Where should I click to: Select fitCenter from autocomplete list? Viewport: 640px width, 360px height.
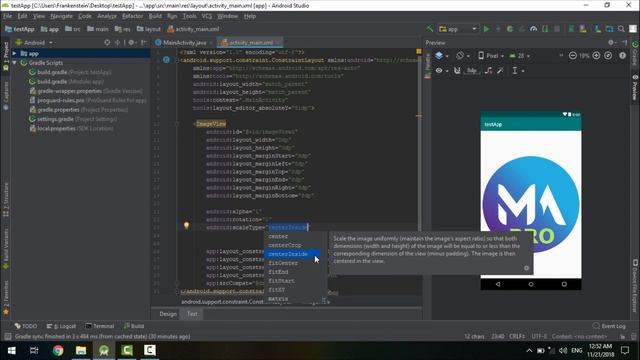(283, 263)
